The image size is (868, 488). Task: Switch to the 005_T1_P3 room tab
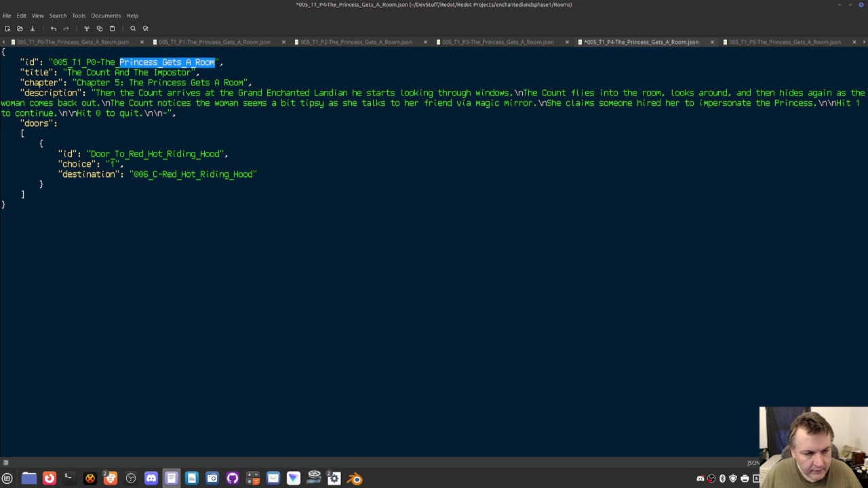pos(498,42)
